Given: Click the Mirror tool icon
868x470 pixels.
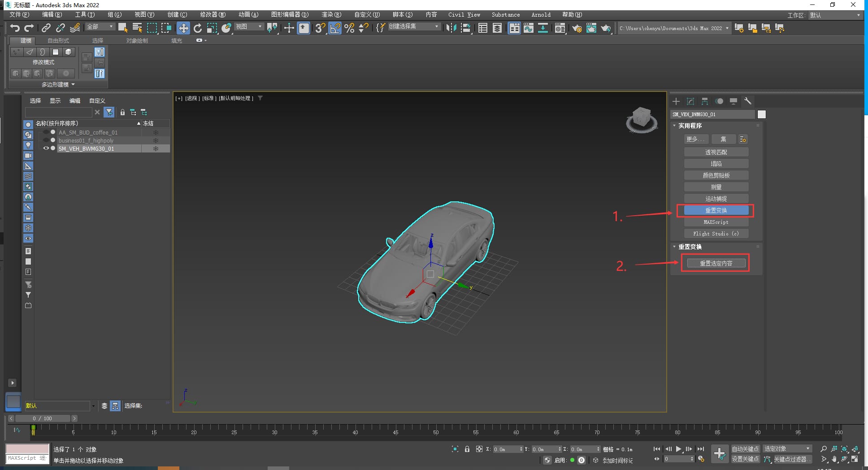Looking at the screenshot, I should coord(451,28).
